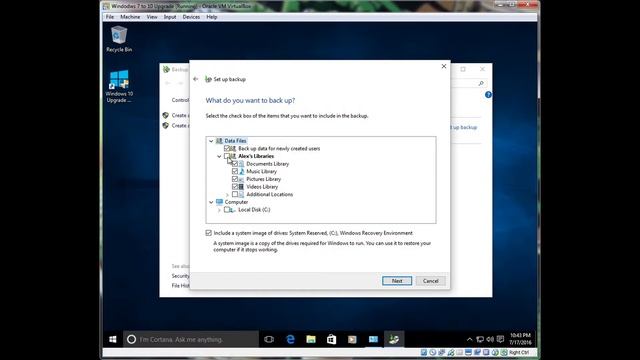The height and width of the screenshot is (360, 640).
Task: Click the Data Files tree icon
Action: point(219,141)
